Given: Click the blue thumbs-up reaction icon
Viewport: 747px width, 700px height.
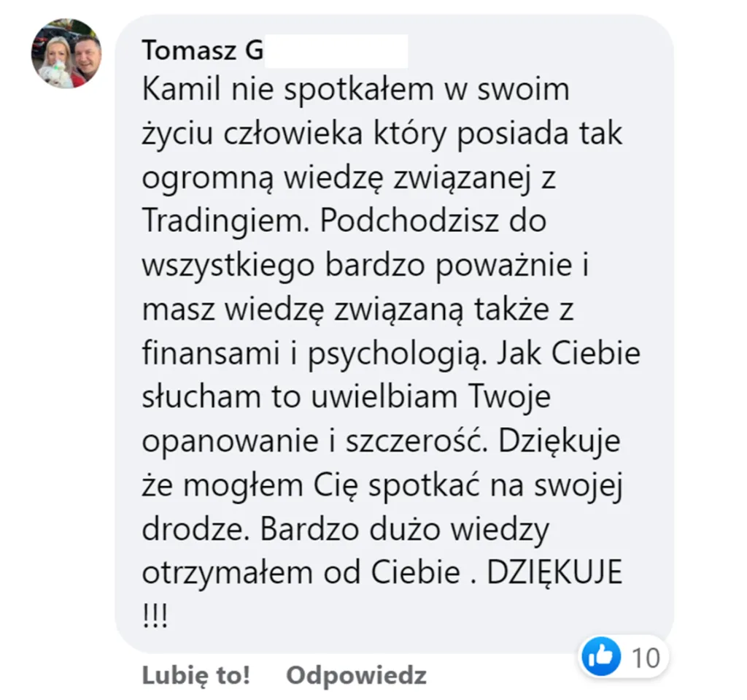Looking at the screenshot, I should [x=602, y=657].
